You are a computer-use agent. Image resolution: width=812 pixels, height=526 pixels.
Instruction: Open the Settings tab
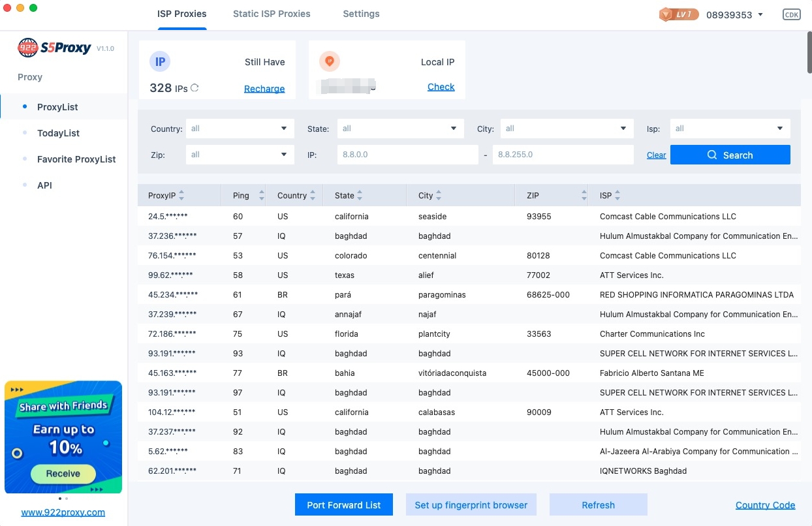point(361,14)
